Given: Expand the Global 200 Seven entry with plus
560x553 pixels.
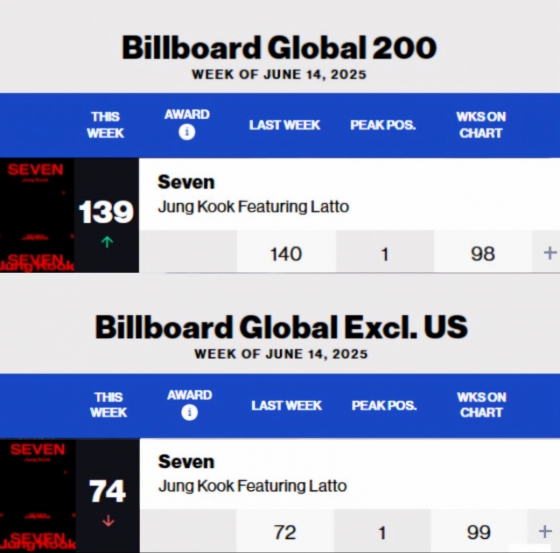Looking at the screenshot, I should (x=550, y=253).
